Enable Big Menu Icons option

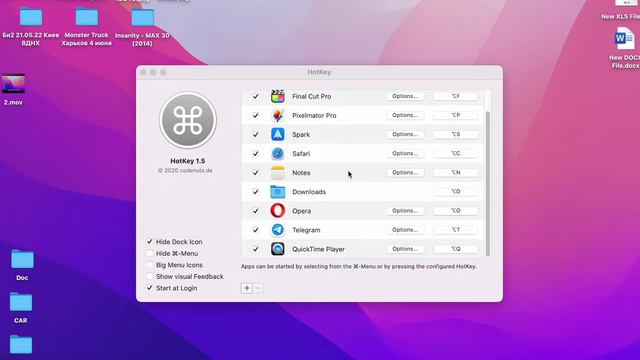(x=150, y=265)
